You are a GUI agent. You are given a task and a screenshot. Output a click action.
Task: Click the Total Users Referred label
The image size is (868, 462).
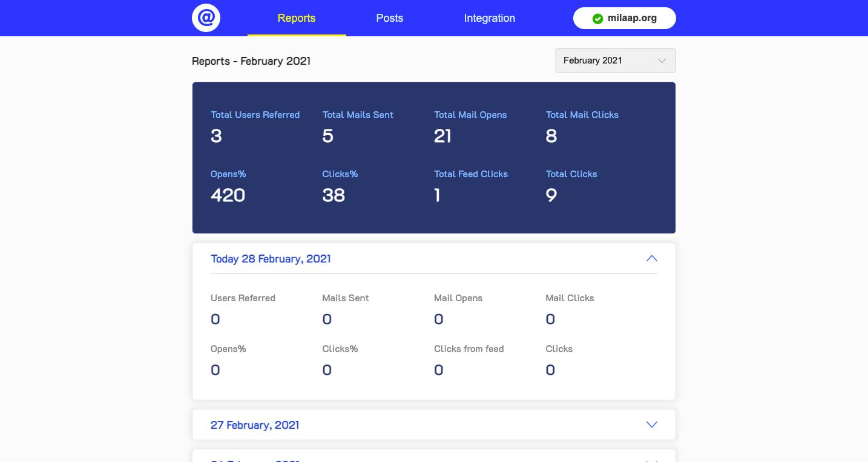tap(255, 115)
